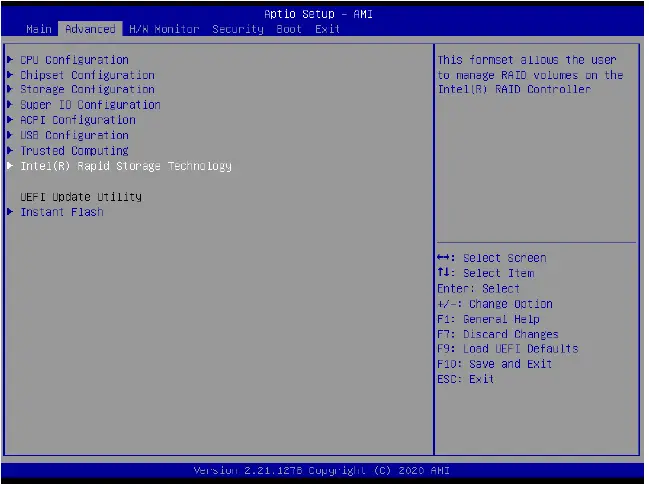Click the '+/-: Change Option' hint
This screenshot has width=649, height=489.
coord(495,304)
